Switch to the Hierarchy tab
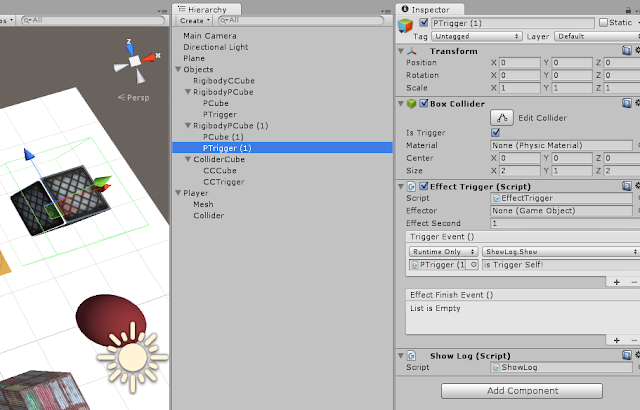 pyautogui.click(x=207, y=9)
